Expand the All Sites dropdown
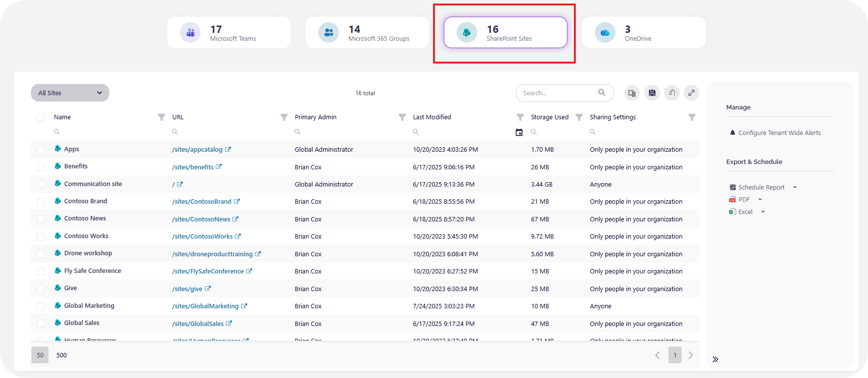This screenshot has width=868, height=378. 70,93
